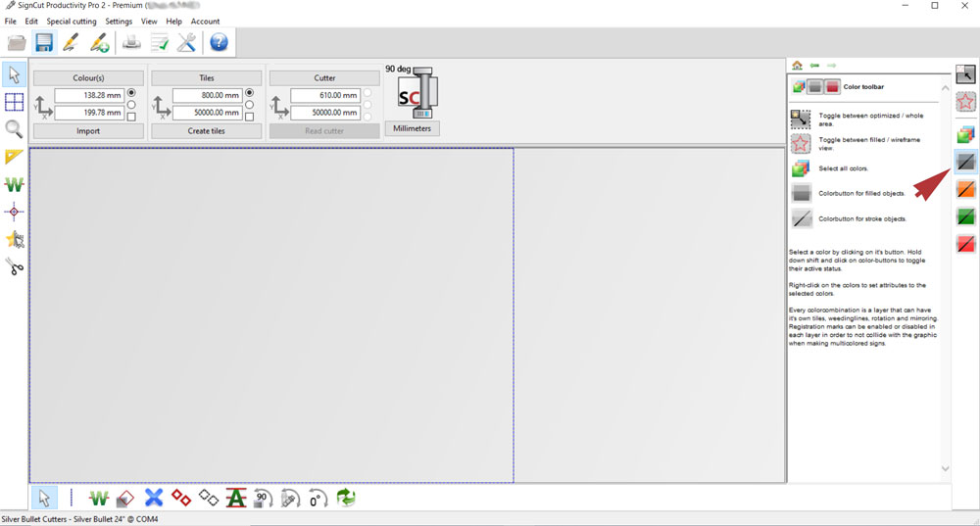Click the Colour(s) header button

[x=88, y=78]
